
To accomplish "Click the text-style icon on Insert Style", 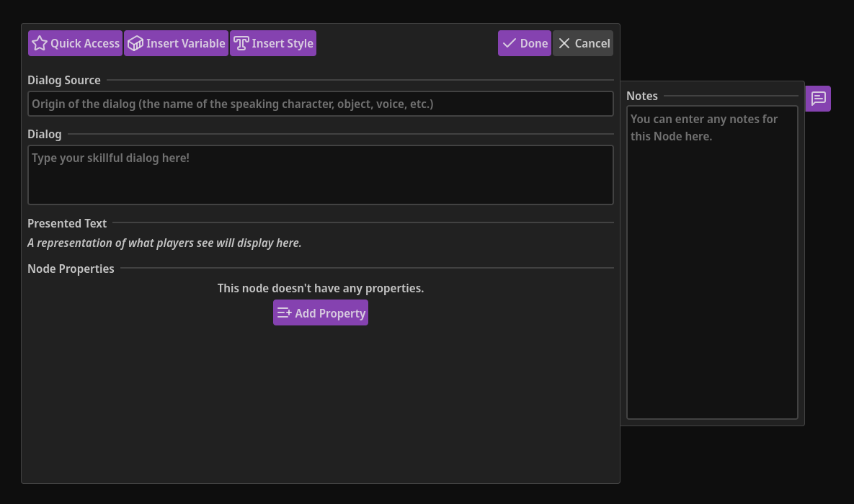I will click(241, 43).
